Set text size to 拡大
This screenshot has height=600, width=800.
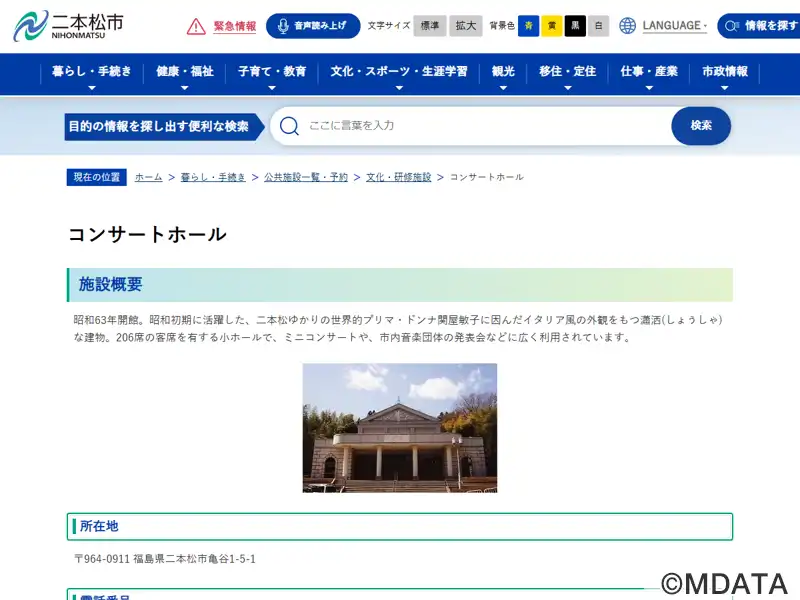click(465, 26)
